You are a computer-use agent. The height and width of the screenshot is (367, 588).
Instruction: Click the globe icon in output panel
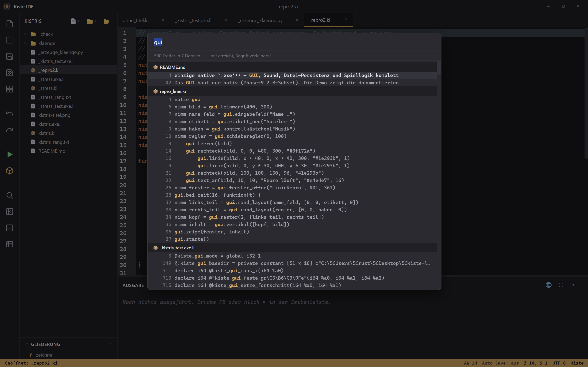coord(549,285)
